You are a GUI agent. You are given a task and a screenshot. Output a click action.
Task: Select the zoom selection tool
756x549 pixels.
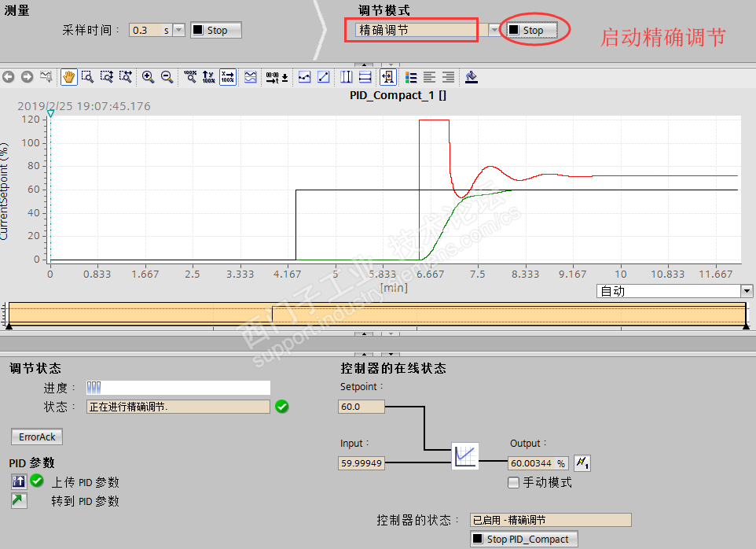87,77
